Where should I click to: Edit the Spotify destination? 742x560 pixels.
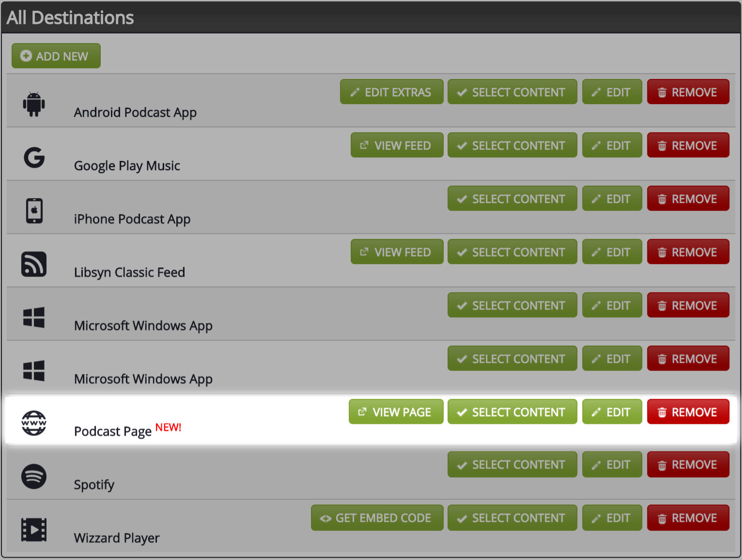click(x=612, y=464)
